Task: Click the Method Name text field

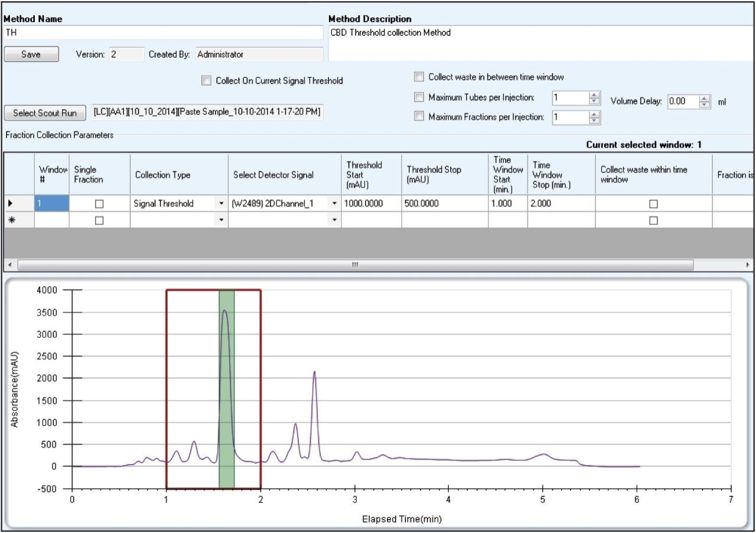Action: (x=163, y=33)
